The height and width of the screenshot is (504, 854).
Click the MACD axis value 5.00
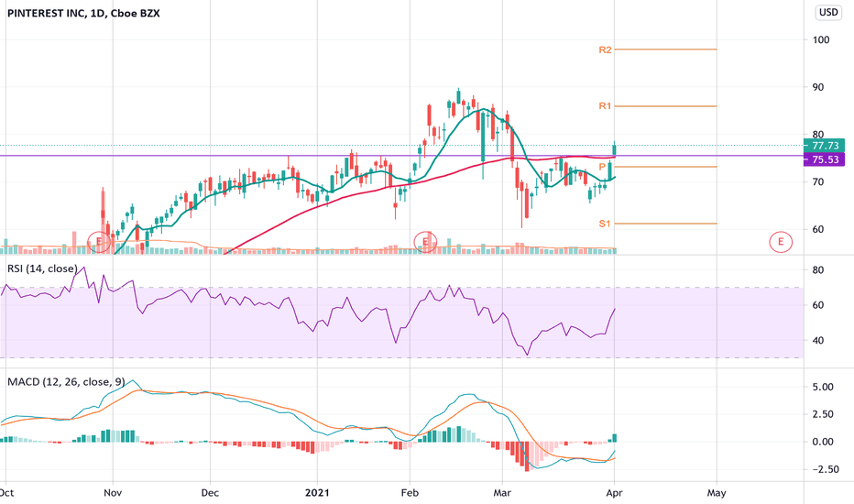[823, 387]
